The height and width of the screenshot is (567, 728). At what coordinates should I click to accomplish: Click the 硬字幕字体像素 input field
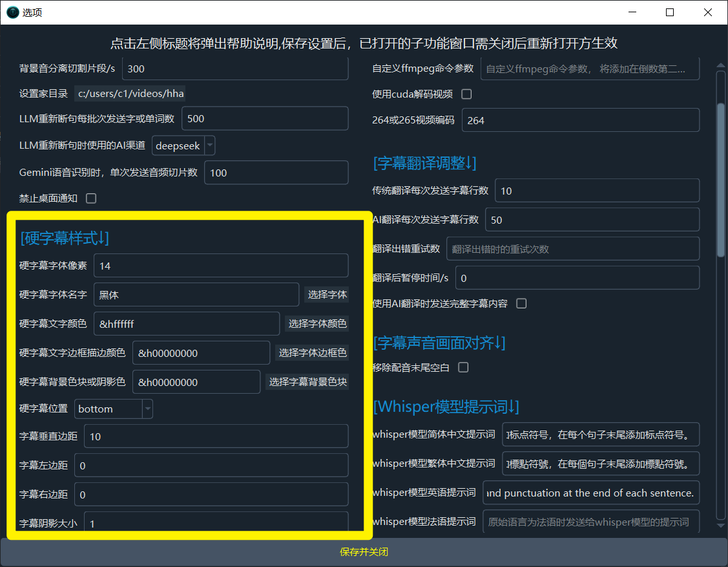point(221,266)
